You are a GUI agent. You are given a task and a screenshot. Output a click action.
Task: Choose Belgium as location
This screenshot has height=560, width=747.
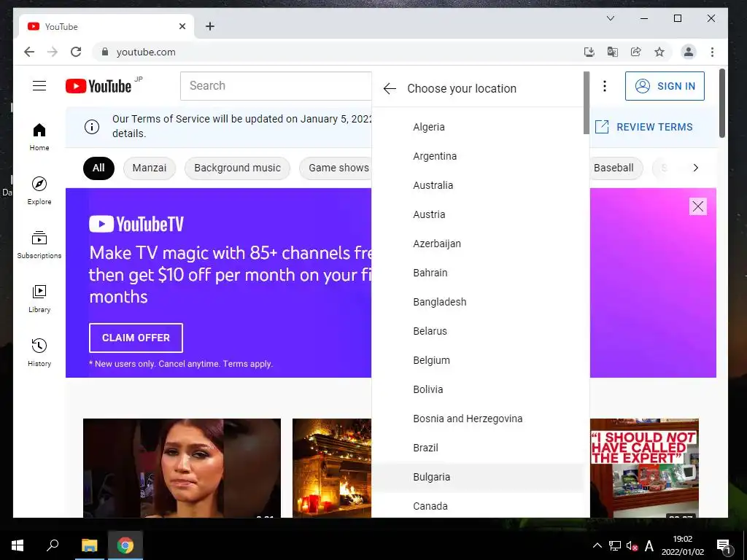tap(478, 360)
